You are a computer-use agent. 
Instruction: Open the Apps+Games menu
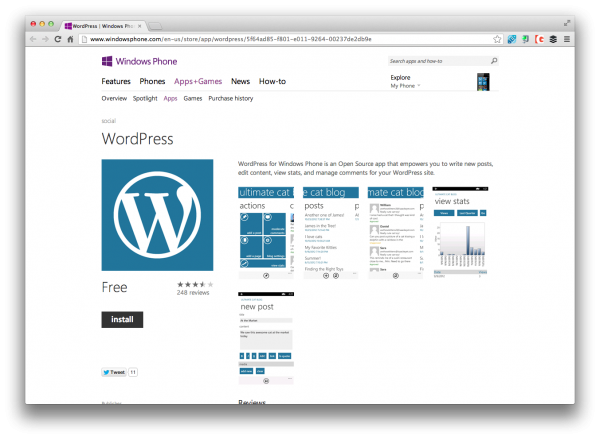[198, 81]
